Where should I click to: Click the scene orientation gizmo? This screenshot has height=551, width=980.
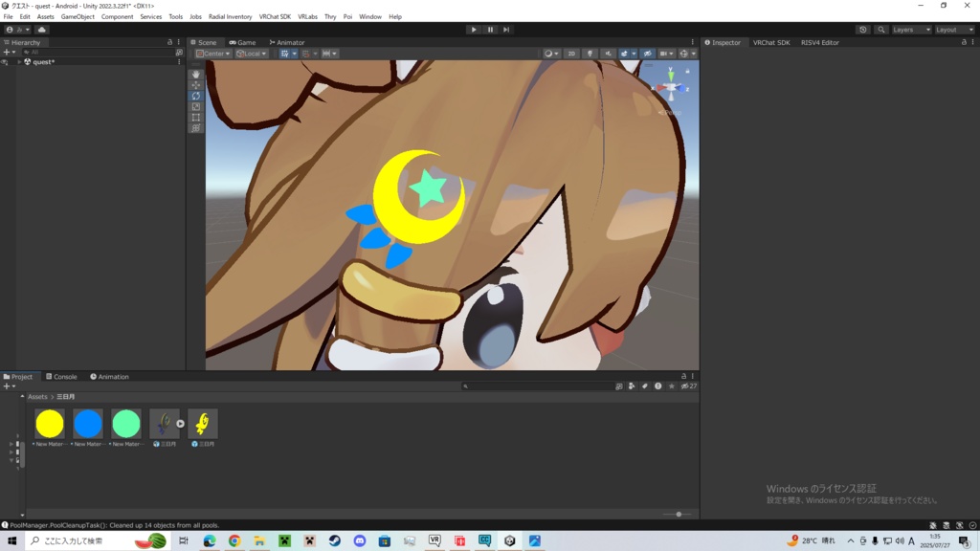671,88
